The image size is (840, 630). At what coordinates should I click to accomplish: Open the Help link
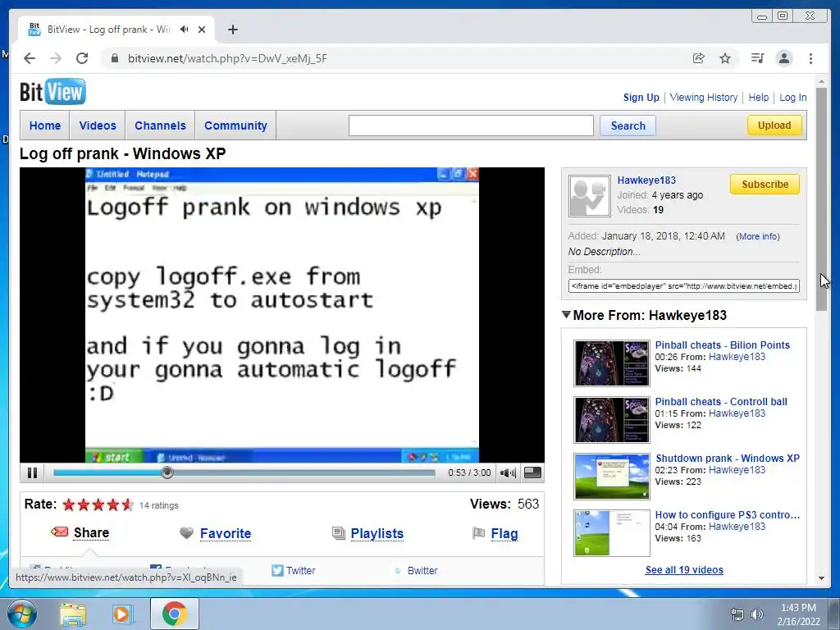click(x=759, y=98)
